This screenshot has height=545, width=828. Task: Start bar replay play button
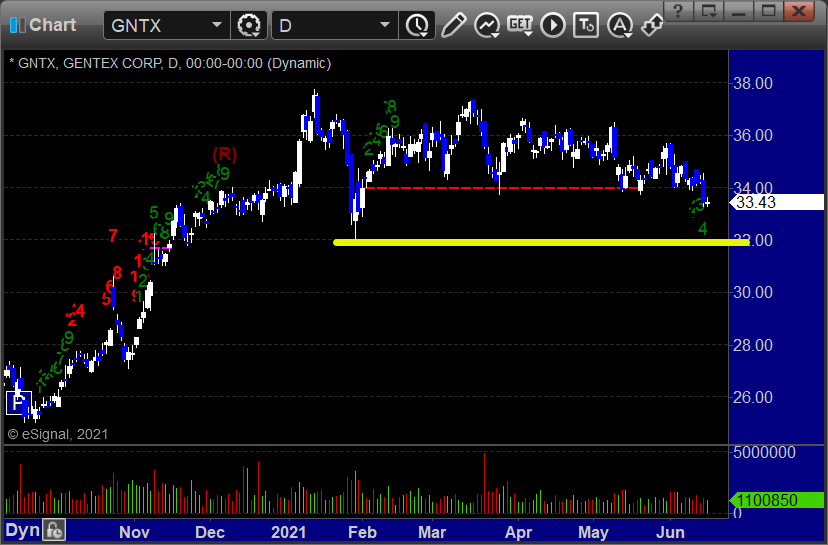click(553, 25)
